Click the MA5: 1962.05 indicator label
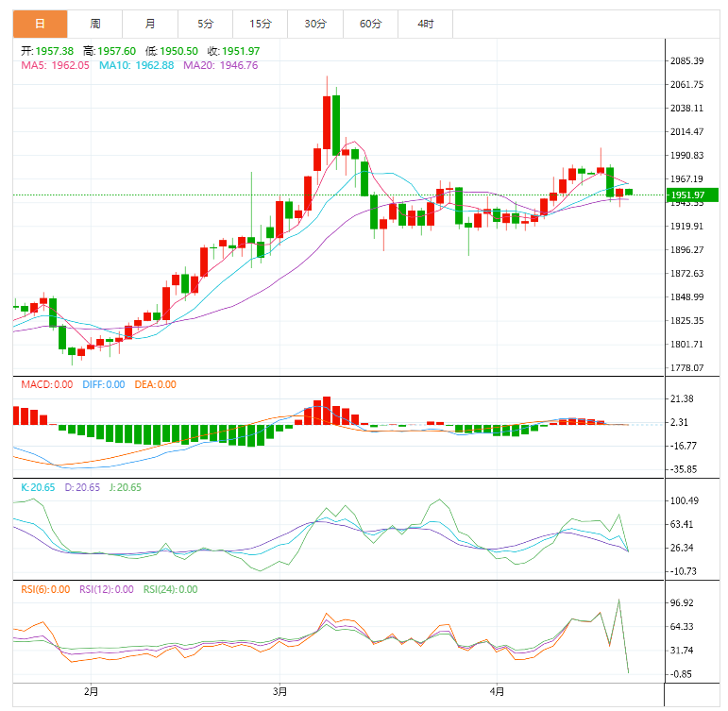Image resolution: width=728 pixels, height=711 pixels. tap(56, 65)
